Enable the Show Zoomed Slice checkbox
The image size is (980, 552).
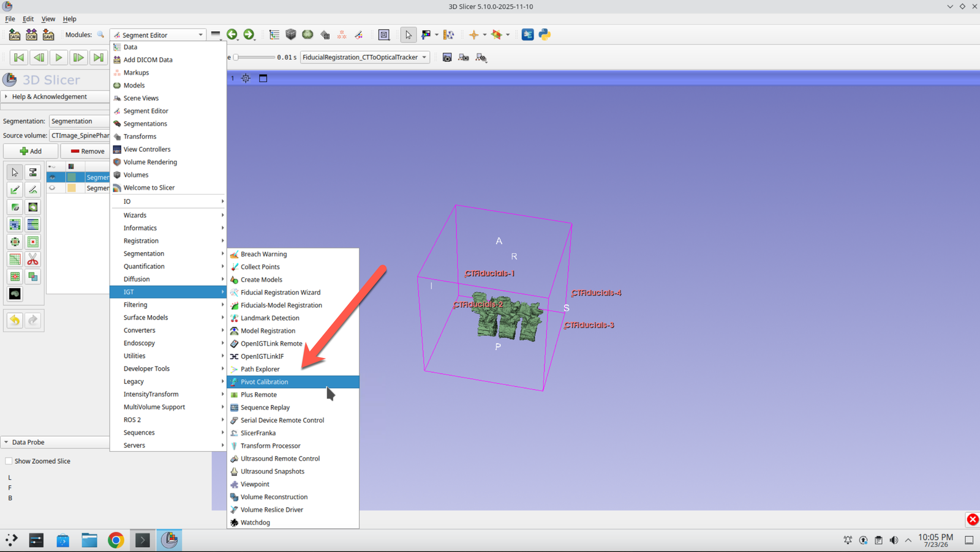click(9, 461)
